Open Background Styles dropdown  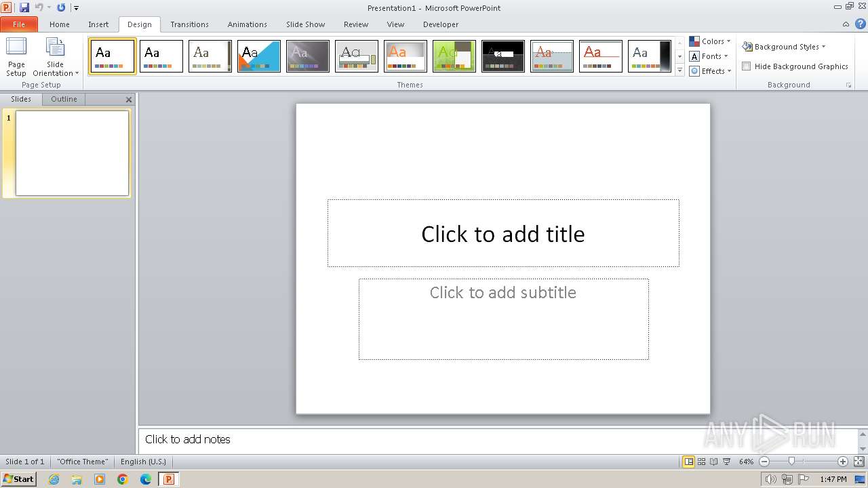(x=784, y=47)
